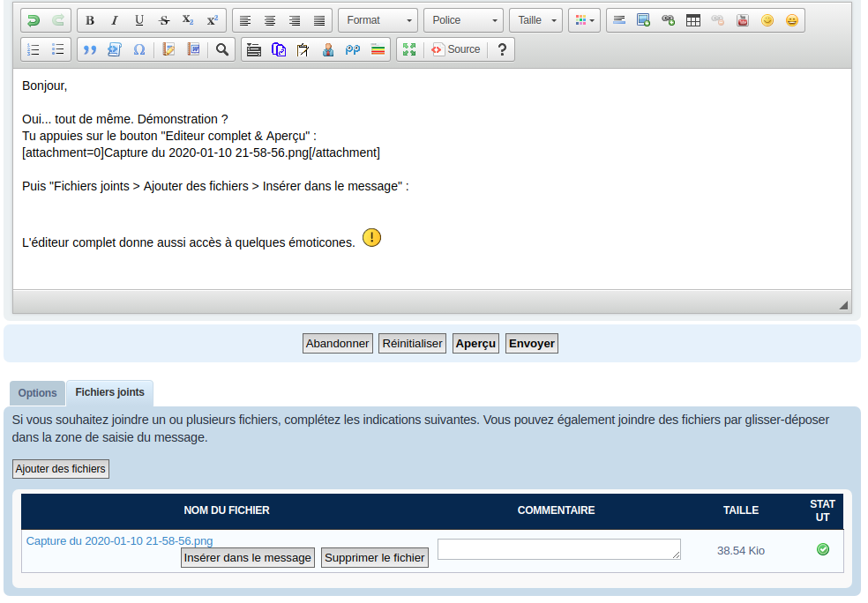Open the Format dropdown

[378, 20]
